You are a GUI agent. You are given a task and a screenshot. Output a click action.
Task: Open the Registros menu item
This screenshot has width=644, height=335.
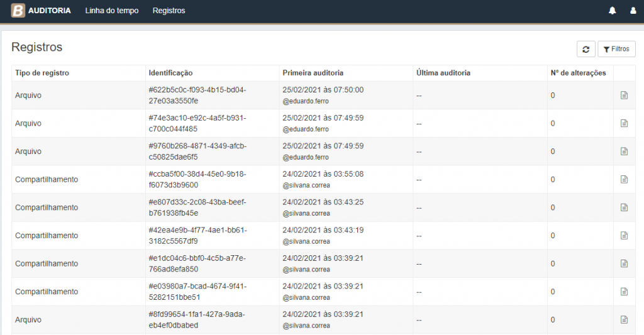pos(169,11)
